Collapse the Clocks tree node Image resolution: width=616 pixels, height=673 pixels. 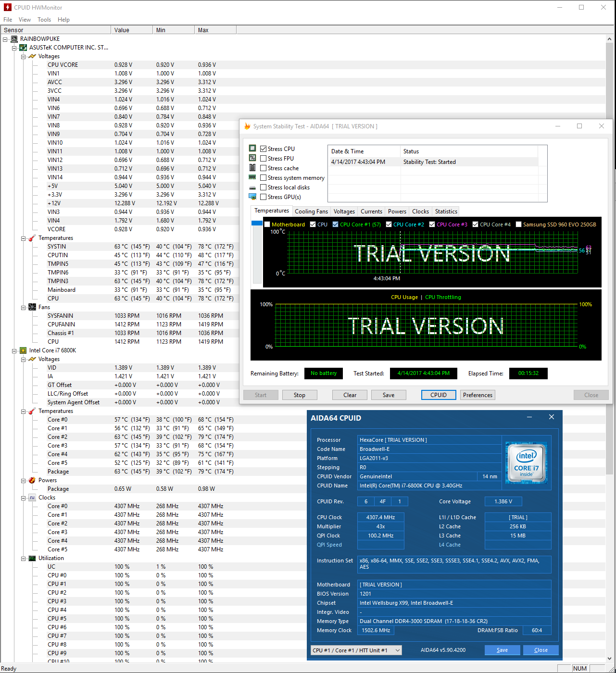[x=24, y=498]
